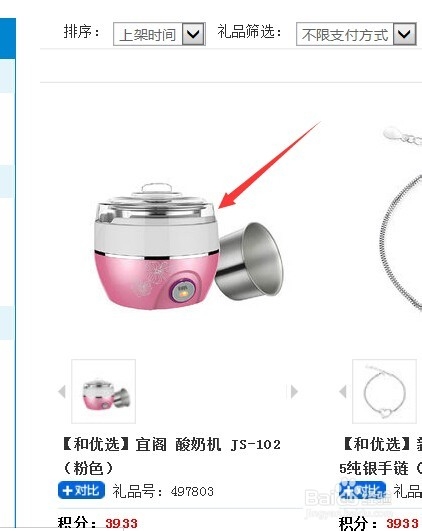This screenshot has height=531, width=422.
Task: Show next yogurt maker thumbnail with right arrow
Action: 294,392
